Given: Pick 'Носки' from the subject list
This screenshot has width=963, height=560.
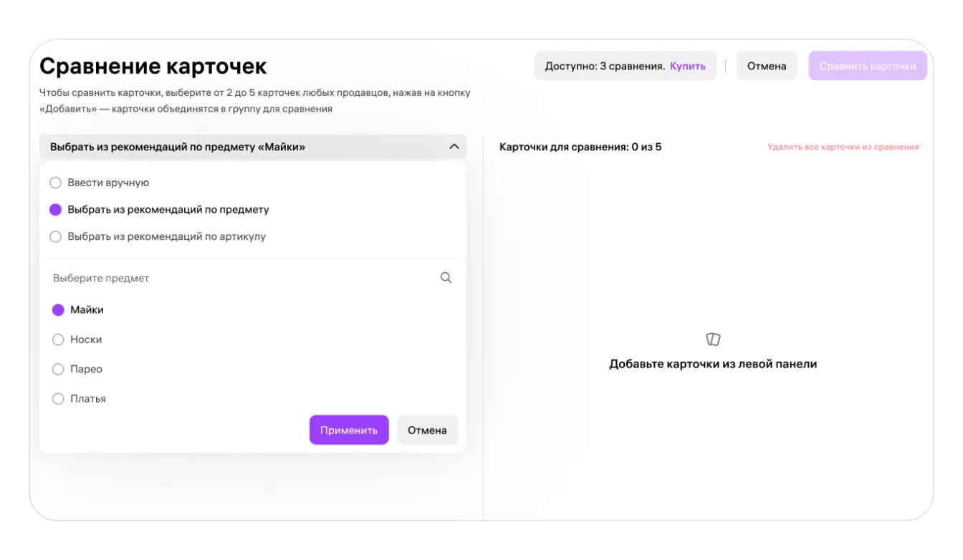Looking at the screenshot, I should [58, 339].
